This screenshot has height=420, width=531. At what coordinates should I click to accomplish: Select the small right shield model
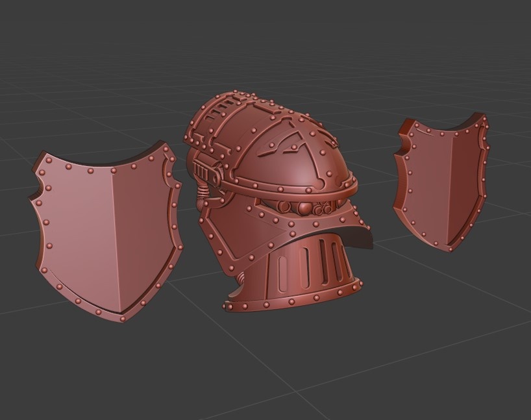(442, 183)
